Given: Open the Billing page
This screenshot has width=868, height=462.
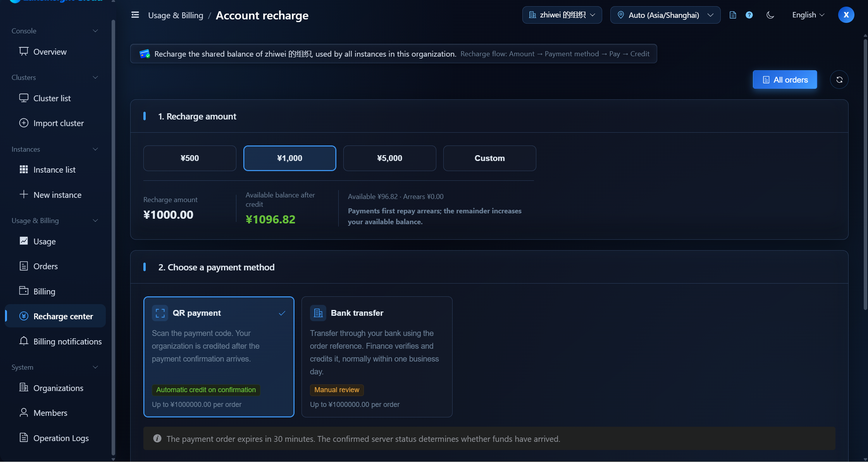Looking at the screenshot, I should [x=55, y=291].
